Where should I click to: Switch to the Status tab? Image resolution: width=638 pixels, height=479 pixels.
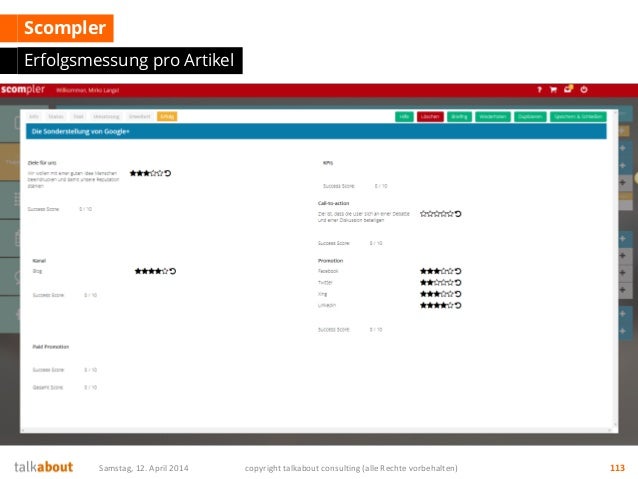[56, 116]
